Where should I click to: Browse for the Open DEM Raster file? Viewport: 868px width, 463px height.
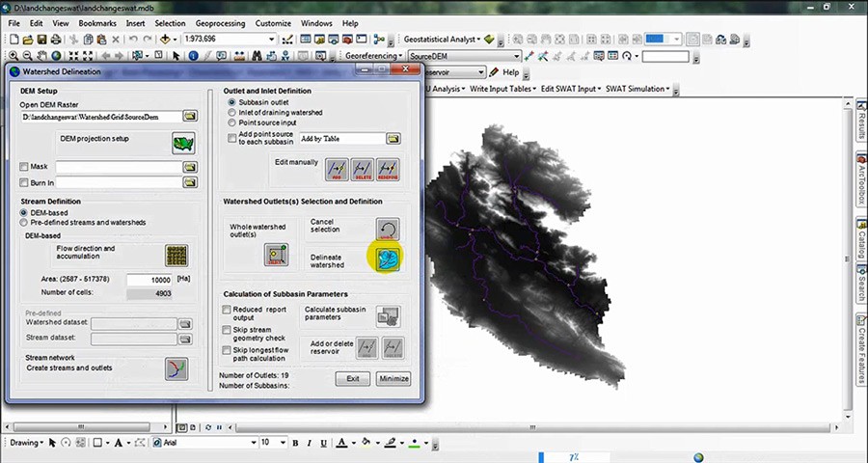pyautogui.click(x=191, y=116)
